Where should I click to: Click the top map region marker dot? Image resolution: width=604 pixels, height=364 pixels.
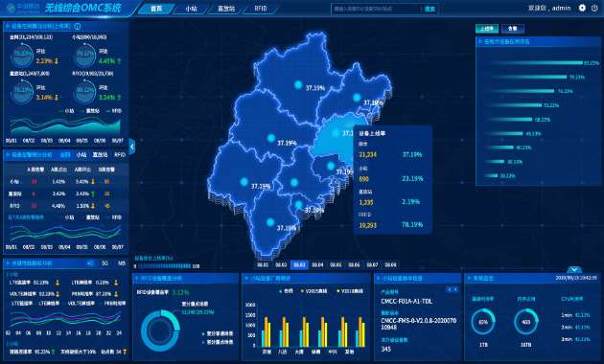coord(298,84)
